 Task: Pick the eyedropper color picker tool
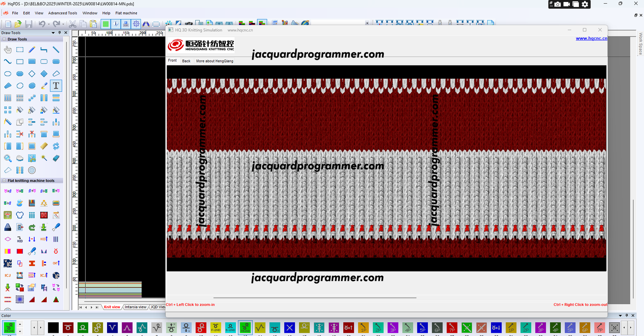[x=44, y=86]
